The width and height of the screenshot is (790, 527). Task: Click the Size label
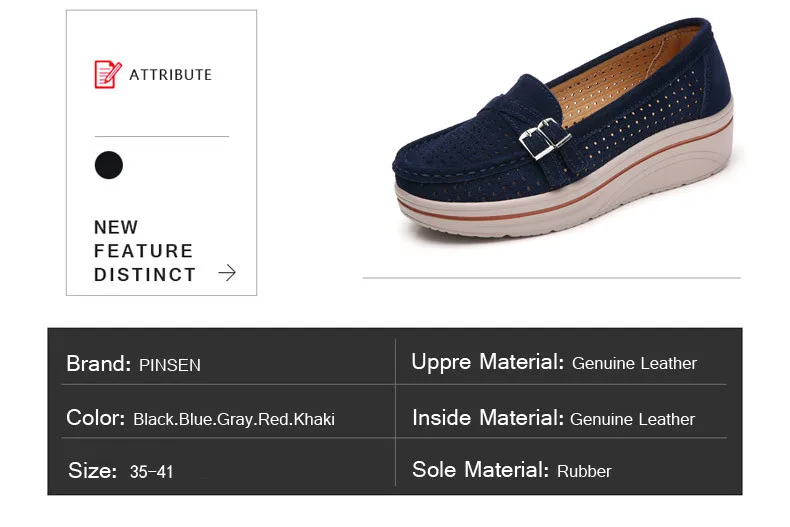click(x=92, y=471)
